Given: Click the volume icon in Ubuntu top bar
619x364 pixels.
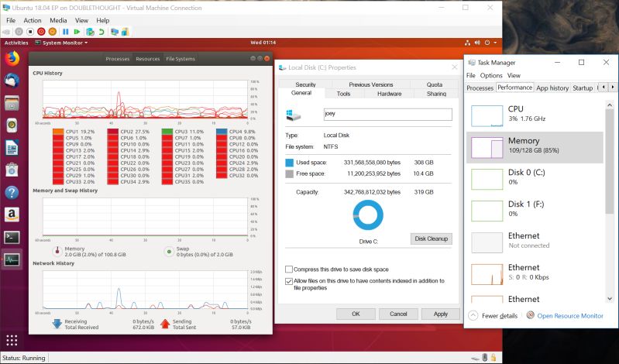Looking at the screenshot, I should pos(477,43).
